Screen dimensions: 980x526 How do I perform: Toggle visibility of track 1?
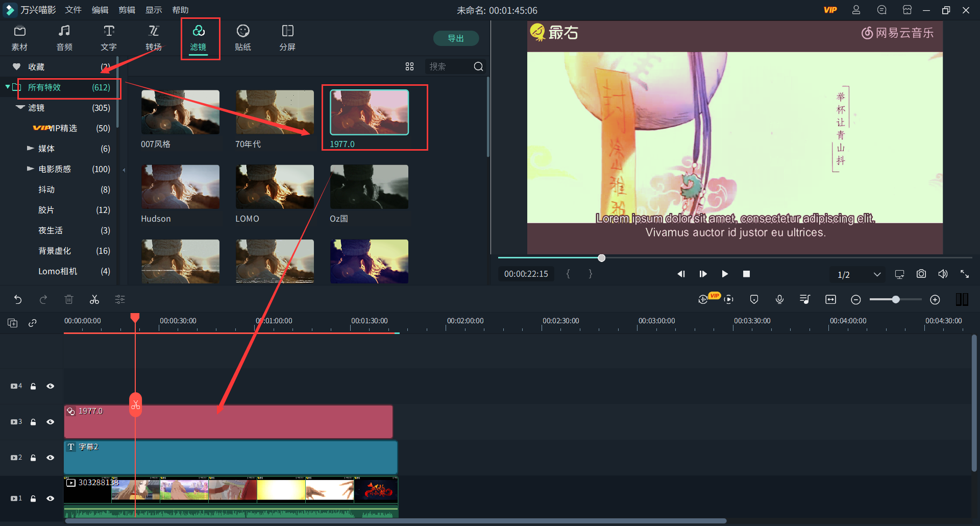point(51,498)
